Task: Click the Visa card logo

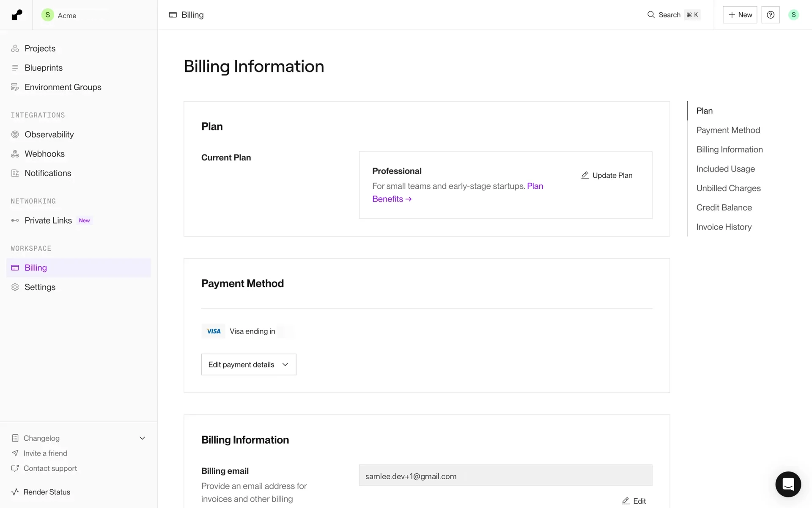Action: 214,331
